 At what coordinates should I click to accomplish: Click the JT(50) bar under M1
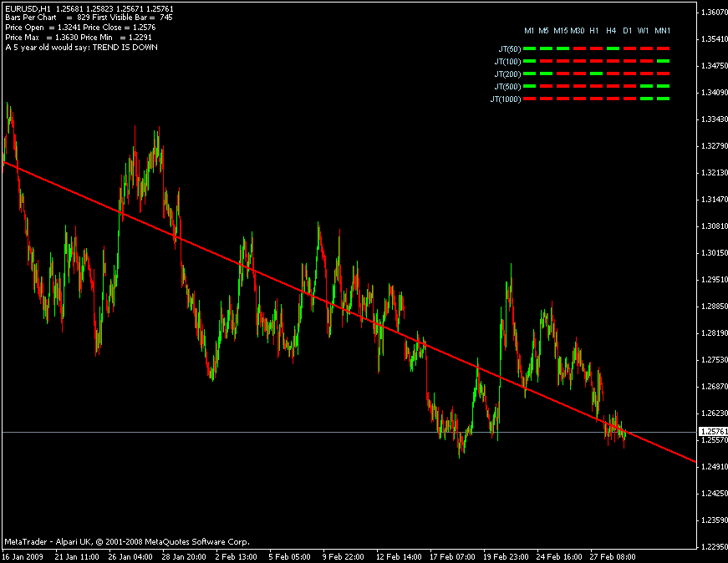point(530,48)
